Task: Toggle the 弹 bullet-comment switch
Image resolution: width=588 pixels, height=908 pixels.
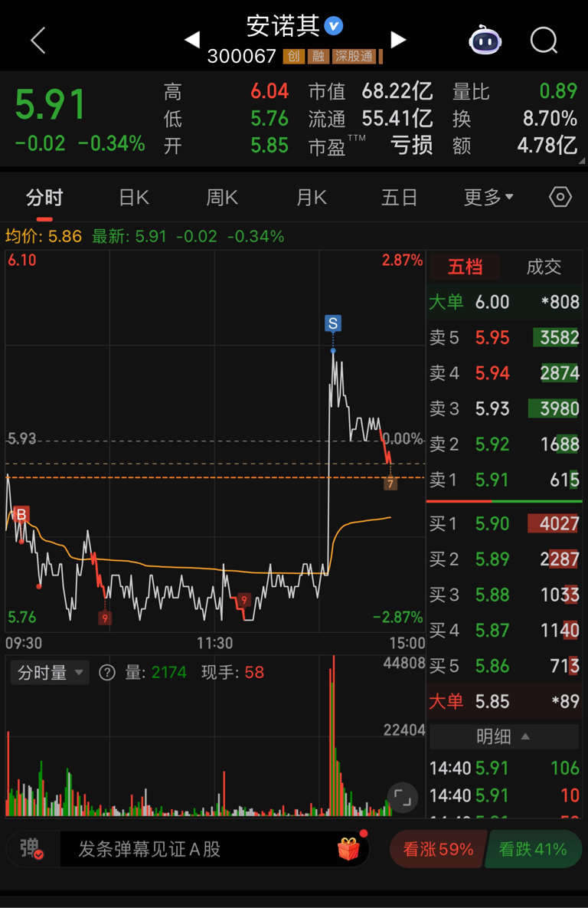Action: click(x=31, y=849)
